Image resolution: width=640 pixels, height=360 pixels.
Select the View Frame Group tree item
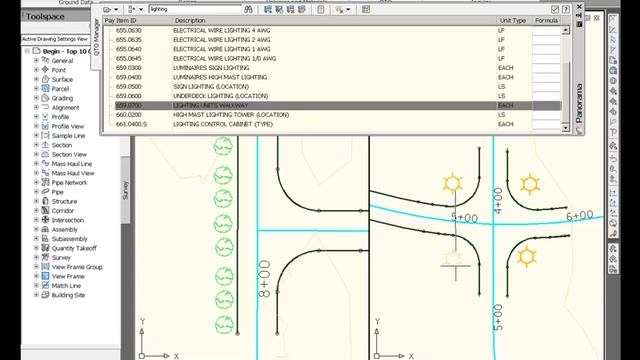pyautogui.click(x=77, y=267)
